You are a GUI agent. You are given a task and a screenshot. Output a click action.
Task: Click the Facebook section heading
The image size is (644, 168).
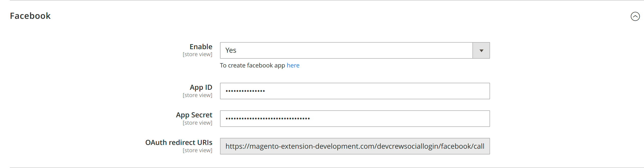tap(30, 16)
